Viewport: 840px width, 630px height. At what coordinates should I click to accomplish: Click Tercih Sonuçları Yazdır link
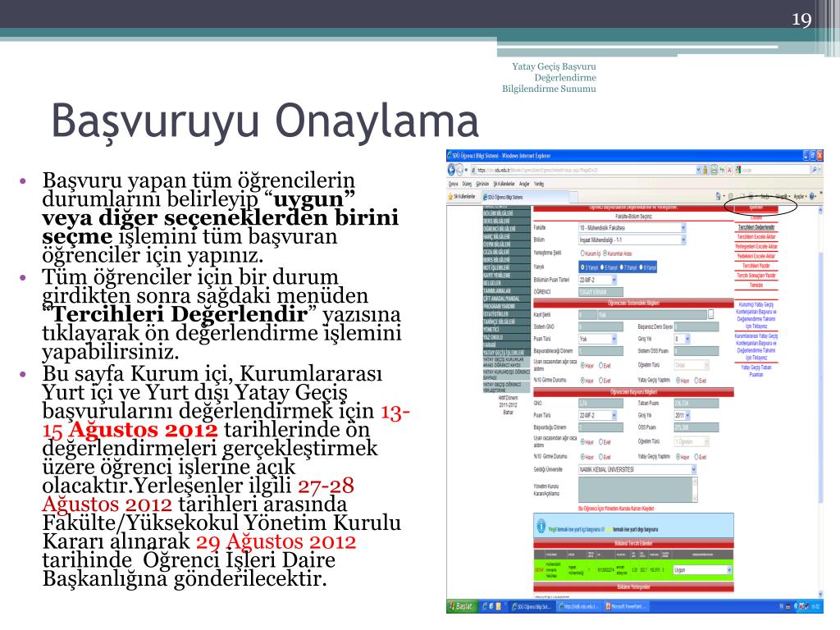pyautogui.click(x=756, y=275)
